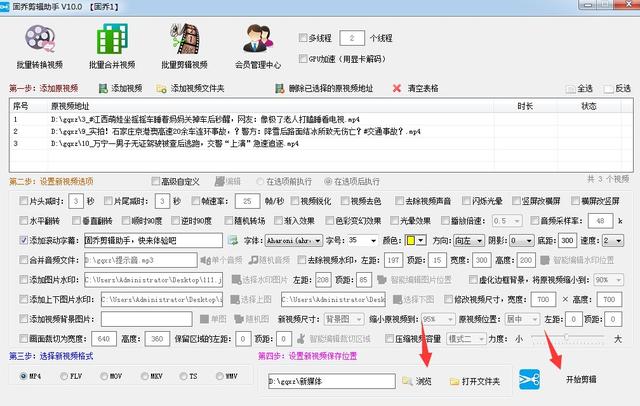The width and height of the screenshot is (640, 406).
Task: Enable the 多线程 checkbox
Action: (x=303, y=38)
